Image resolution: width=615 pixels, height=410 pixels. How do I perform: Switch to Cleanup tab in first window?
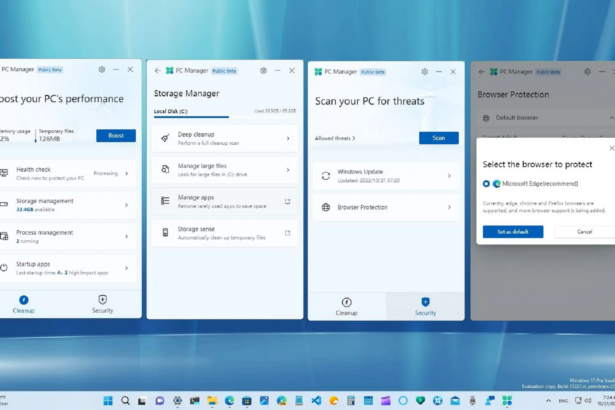[x=24, y=304]
